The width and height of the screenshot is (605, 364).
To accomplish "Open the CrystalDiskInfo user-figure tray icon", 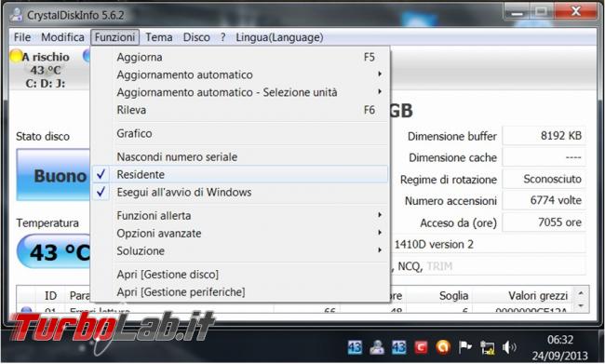I will click(x=377, y=347).
